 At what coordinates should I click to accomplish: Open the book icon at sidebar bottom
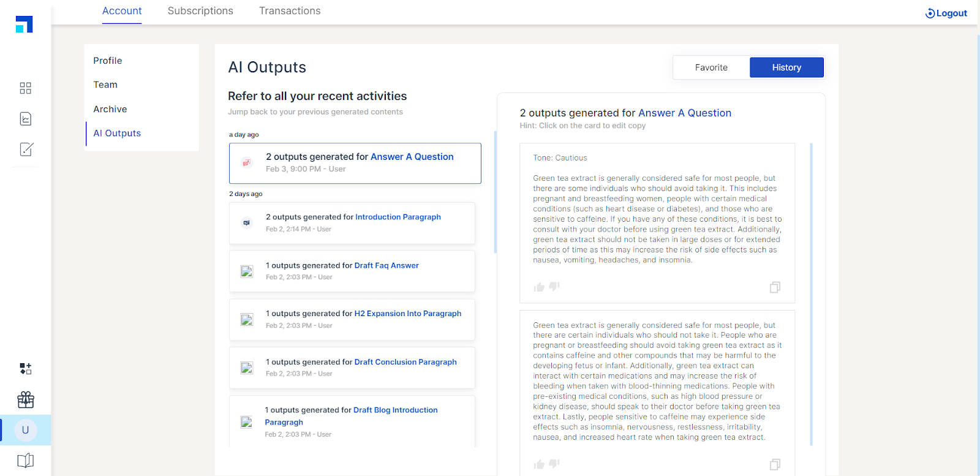pyautogui.click(x=26, y=461)
